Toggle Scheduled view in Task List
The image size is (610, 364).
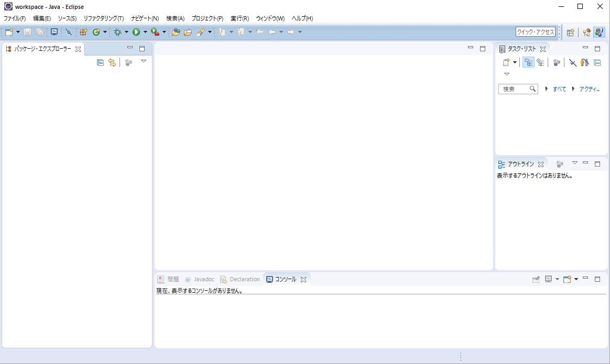click(540, 62)
